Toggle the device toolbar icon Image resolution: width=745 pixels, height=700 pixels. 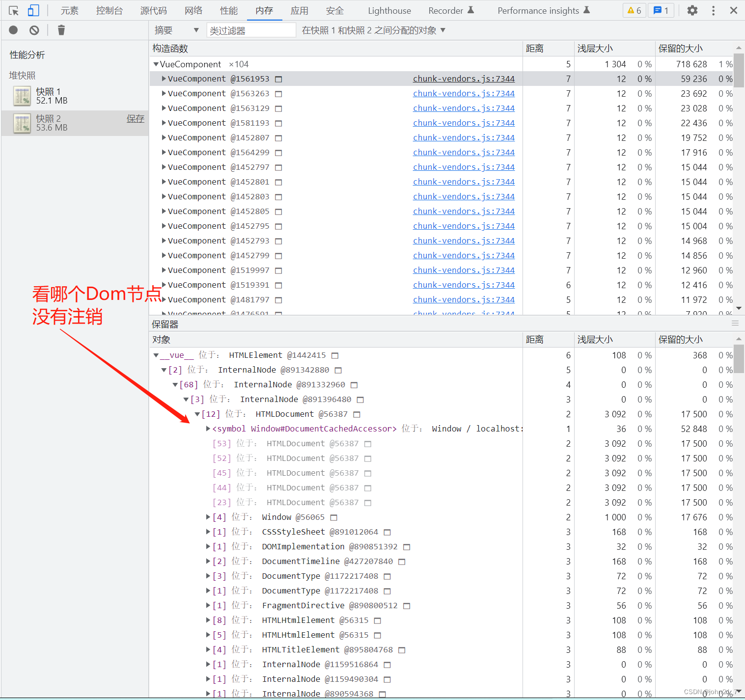pyautogui.click(x=33, y=10)
